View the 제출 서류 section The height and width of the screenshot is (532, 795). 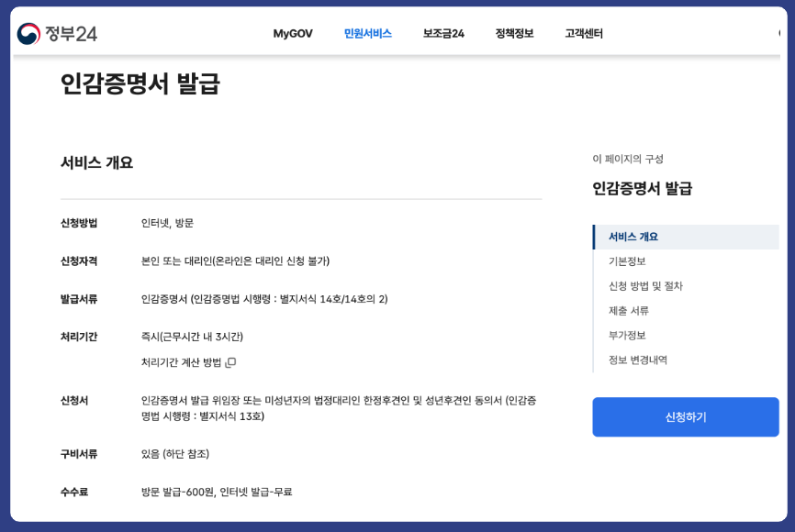(629, 309)
